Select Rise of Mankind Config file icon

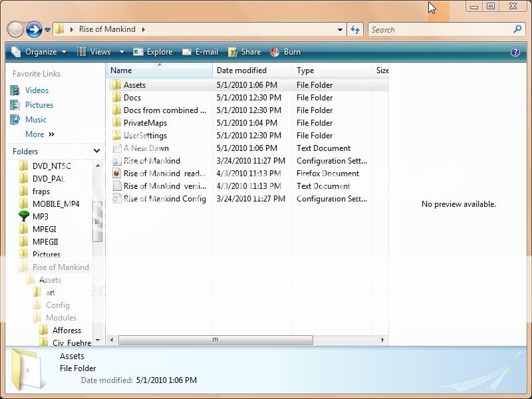pos(116,198)
